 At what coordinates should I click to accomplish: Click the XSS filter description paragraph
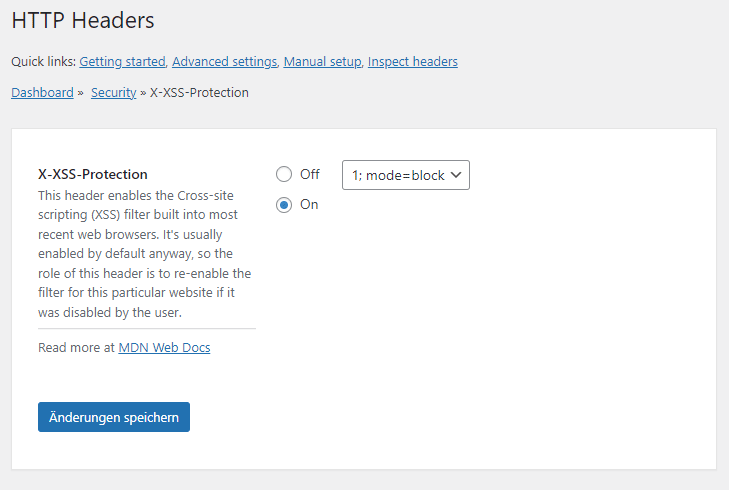[145, 255]
